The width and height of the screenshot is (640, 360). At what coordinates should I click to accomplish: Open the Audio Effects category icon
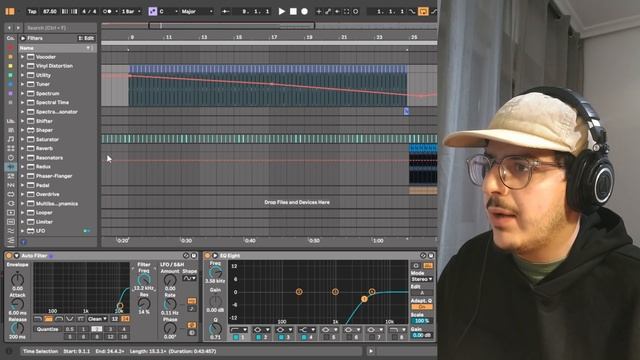[11, 167]
